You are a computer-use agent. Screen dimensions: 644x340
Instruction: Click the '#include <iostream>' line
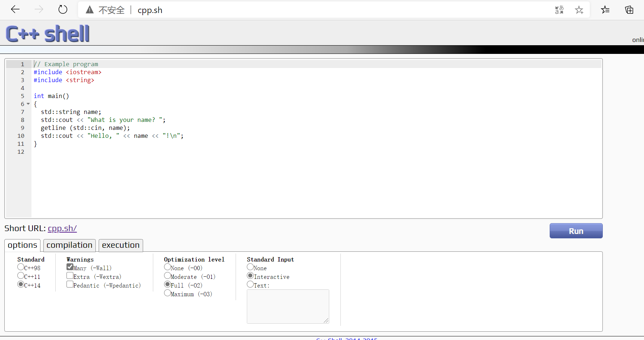pos(68,72)
